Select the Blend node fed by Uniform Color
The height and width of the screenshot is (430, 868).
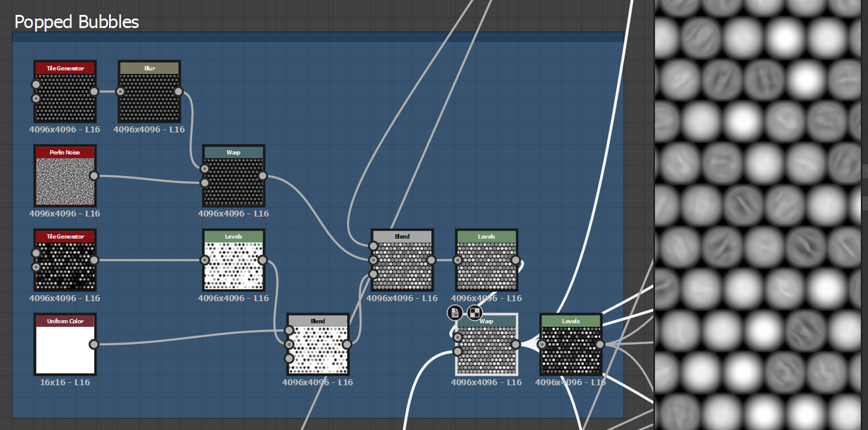click(x=317, y=344)
